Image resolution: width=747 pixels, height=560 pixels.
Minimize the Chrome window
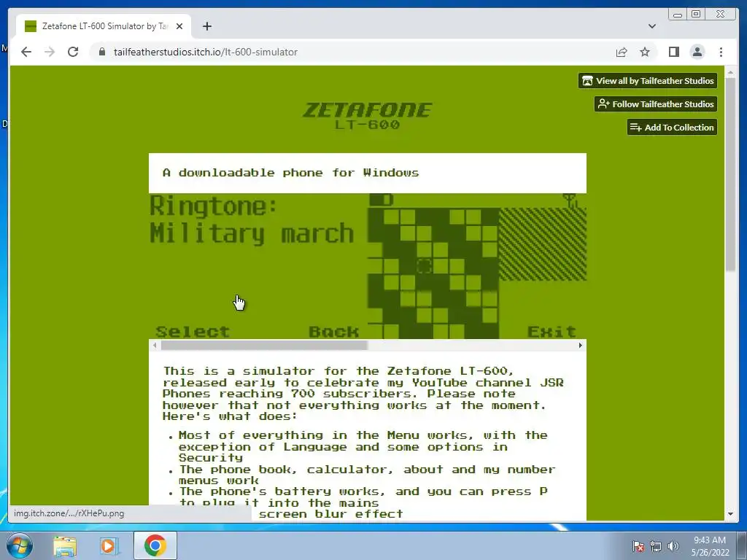678,14
